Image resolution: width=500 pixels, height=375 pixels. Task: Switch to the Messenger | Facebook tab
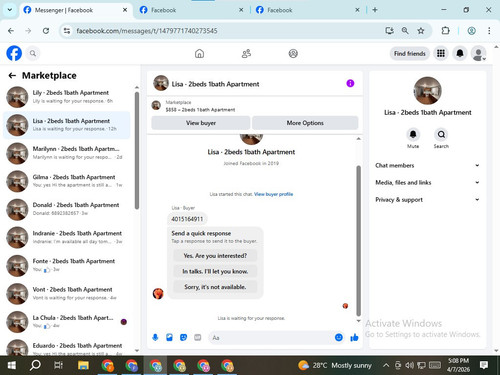(75, 10)
